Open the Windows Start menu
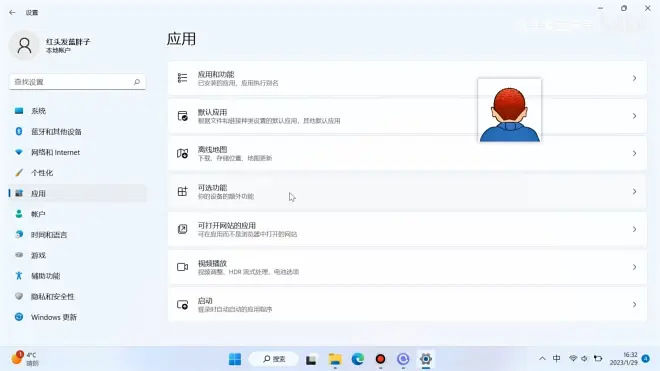 click(235, 359)
